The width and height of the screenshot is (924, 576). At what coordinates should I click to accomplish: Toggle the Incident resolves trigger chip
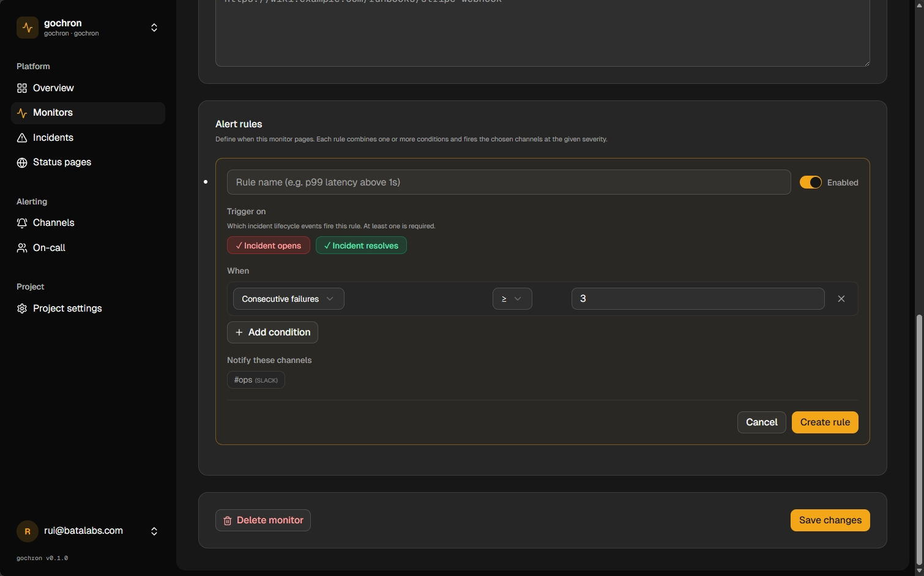point(361,245)
